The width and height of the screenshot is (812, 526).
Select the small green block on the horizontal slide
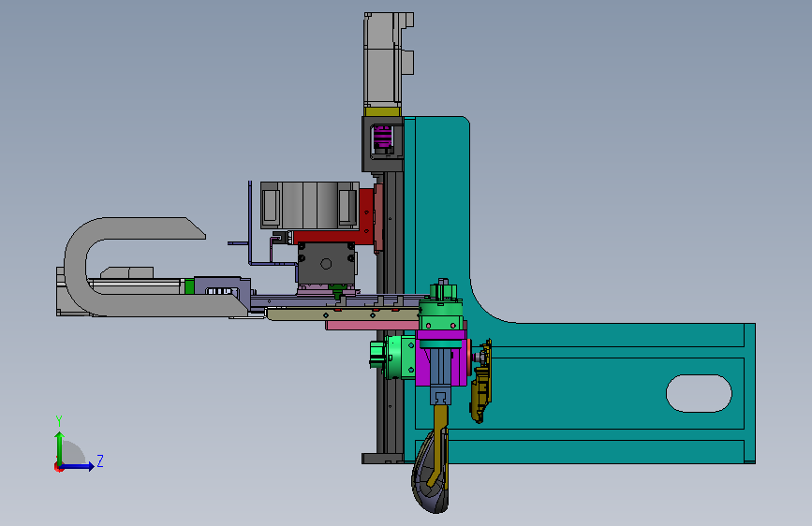click(x=189, y=286)
